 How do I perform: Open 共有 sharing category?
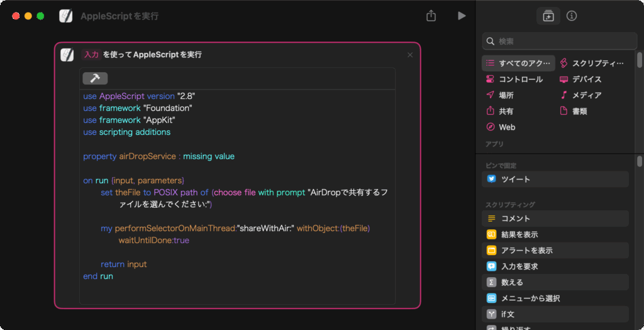click(x=500, y=111)
